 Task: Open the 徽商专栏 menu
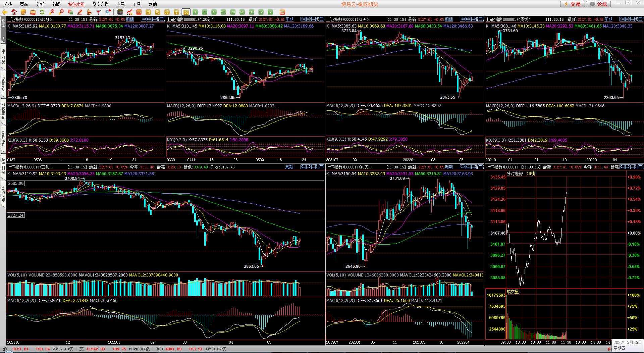pos(101,4)
